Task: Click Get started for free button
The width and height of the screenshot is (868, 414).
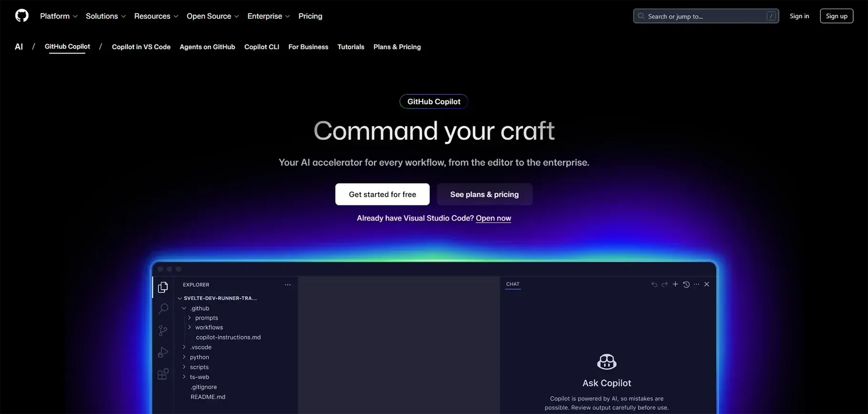Action: (x=382, y=194)
